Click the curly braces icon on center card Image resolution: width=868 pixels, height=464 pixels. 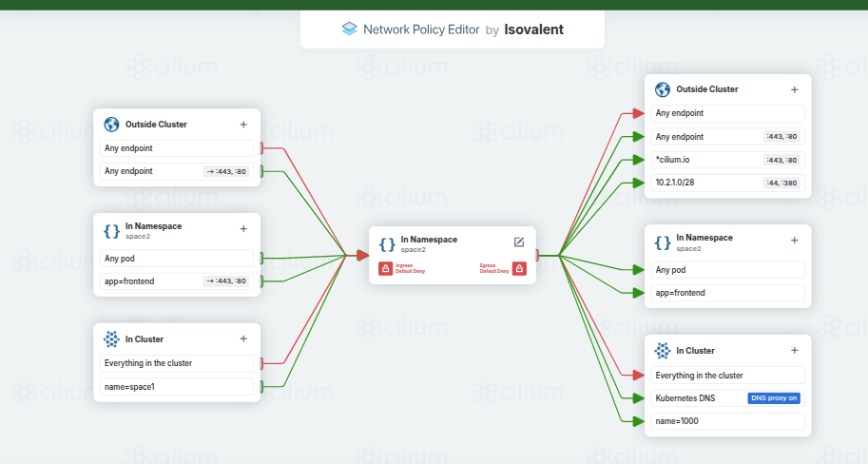(387, 244)
